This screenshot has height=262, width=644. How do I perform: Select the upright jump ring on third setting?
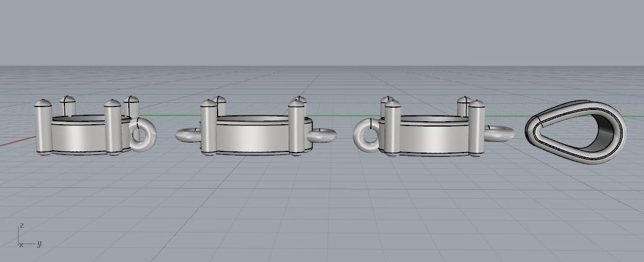tap(367, 136)
